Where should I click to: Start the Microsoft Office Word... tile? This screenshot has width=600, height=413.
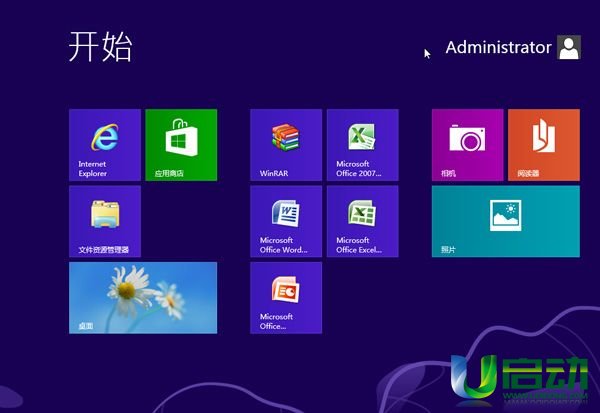click(286, 221)
